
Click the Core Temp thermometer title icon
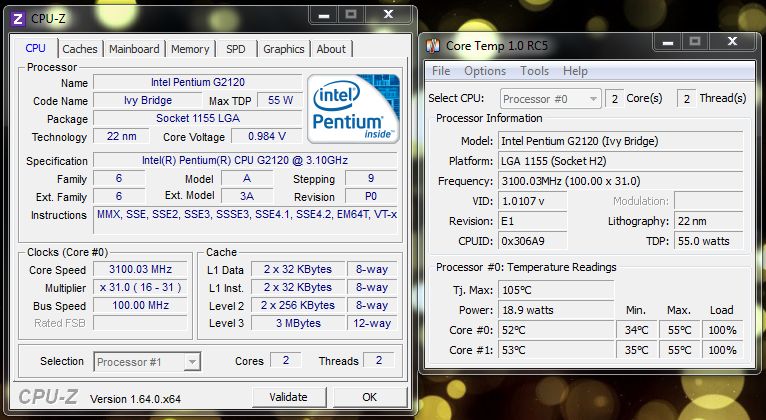pos(432,46)
